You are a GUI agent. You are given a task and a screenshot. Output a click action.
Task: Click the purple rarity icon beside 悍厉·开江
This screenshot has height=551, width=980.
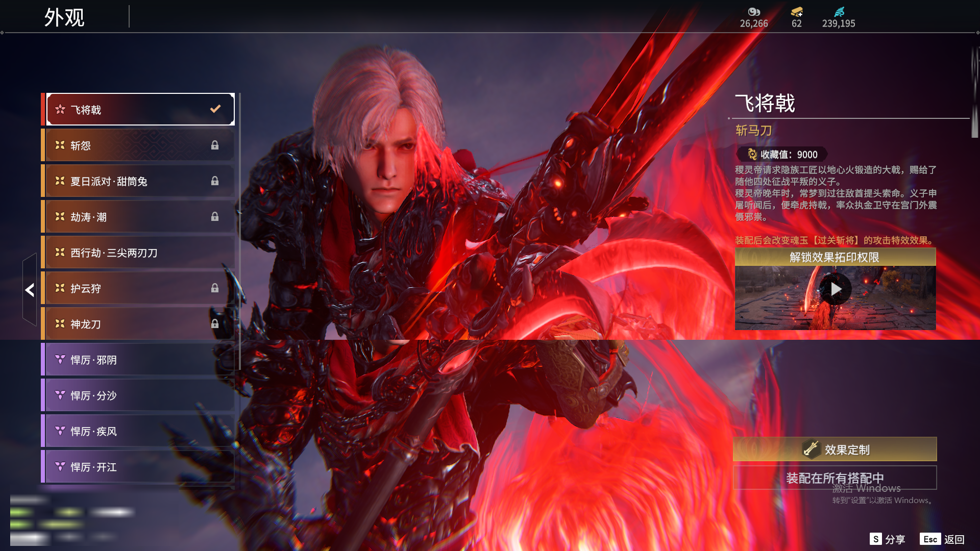point(60,467)
